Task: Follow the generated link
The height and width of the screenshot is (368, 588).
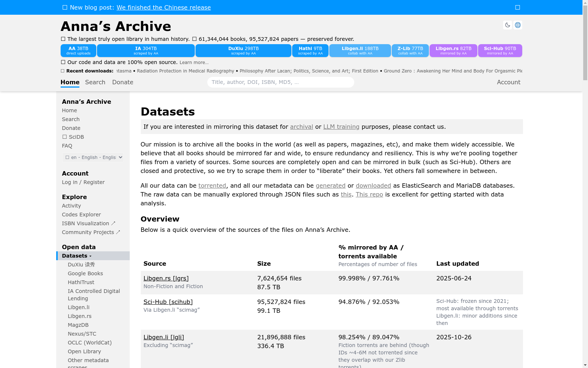Action: (x=330, y=185)
